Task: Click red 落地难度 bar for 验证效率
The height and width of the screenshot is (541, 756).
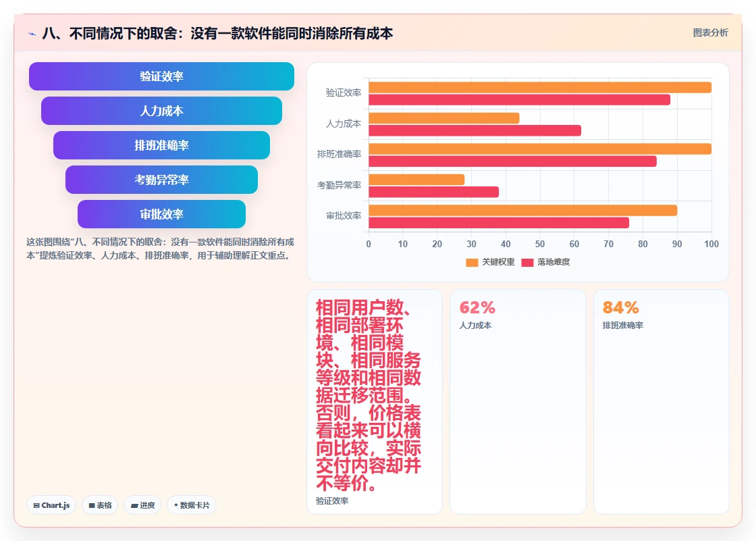Action: coord(519,100)
